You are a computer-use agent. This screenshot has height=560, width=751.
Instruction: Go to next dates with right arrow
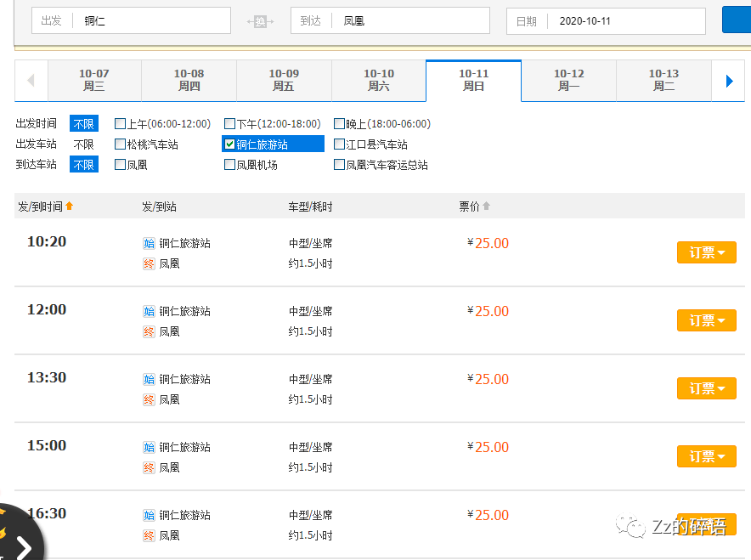(729, 81)
